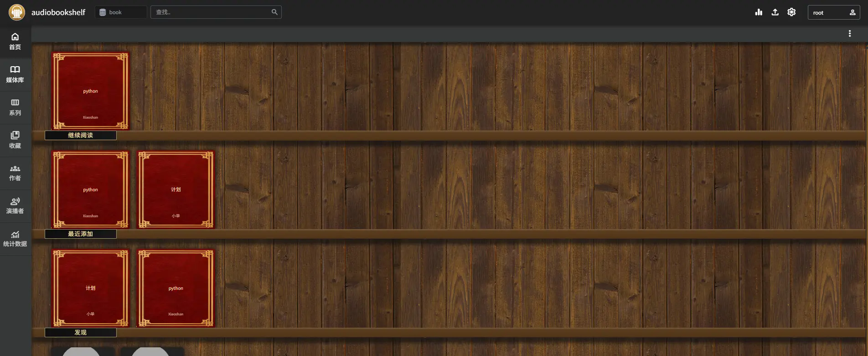Click the upload icon in header
Image resolution: width=868 pixels, height=356 pixels.
click(x=775, y=12)
